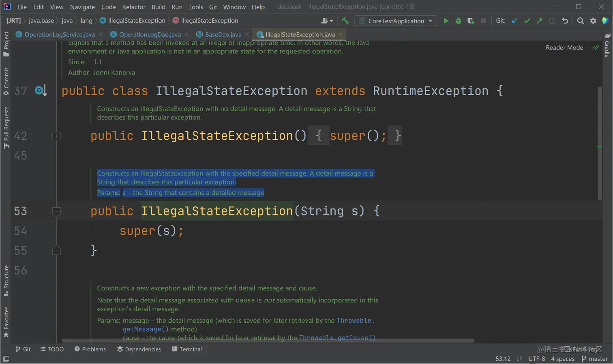Open the user account dropdown in the toolbar
Screen dimensions: 613x364
point(327,21)
